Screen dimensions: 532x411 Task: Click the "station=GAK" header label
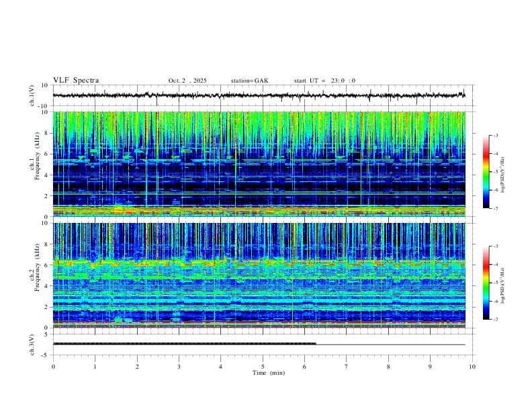(249, 81)
